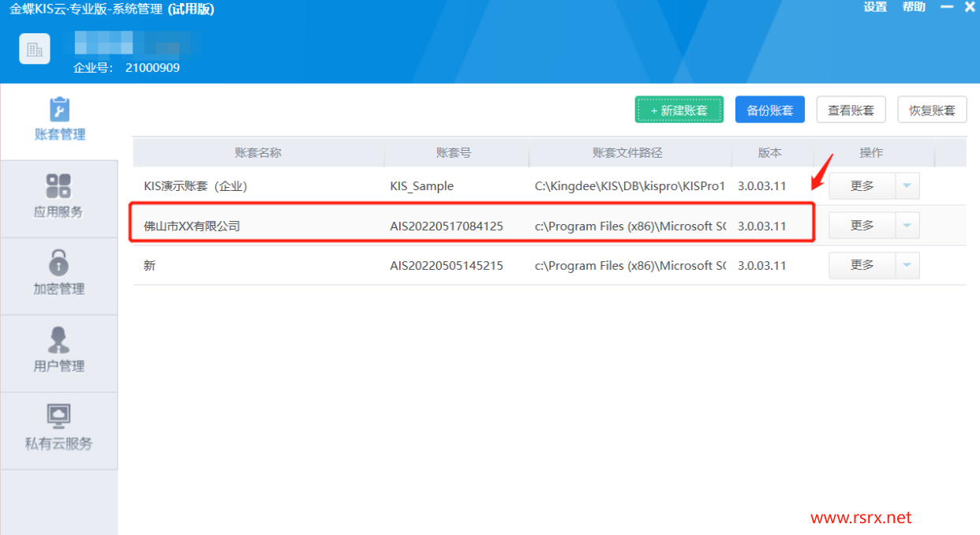Click file path cell in 佛山市XX有限公司 row
The height and width of the screenshot is (535, 980).
pos(630,226)
